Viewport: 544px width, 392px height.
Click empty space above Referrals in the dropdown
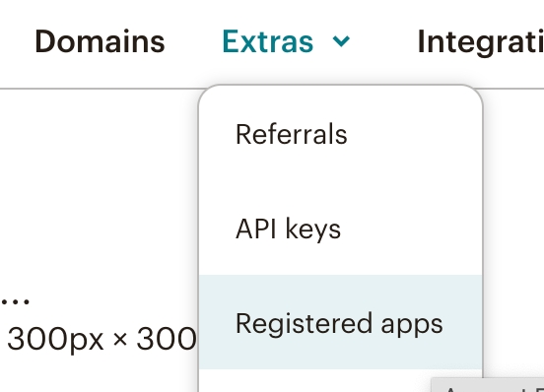tap(340, 104)
